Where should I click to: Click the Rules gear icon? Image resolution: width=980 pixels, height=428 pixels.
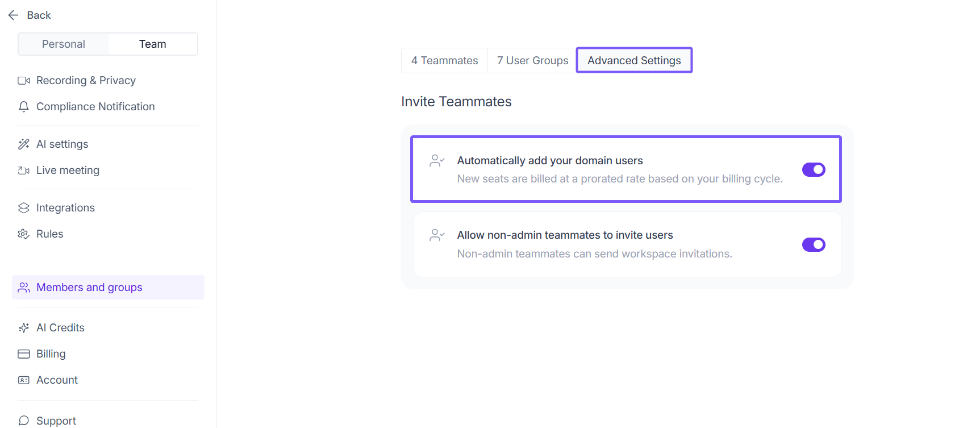tap(24, 234)
